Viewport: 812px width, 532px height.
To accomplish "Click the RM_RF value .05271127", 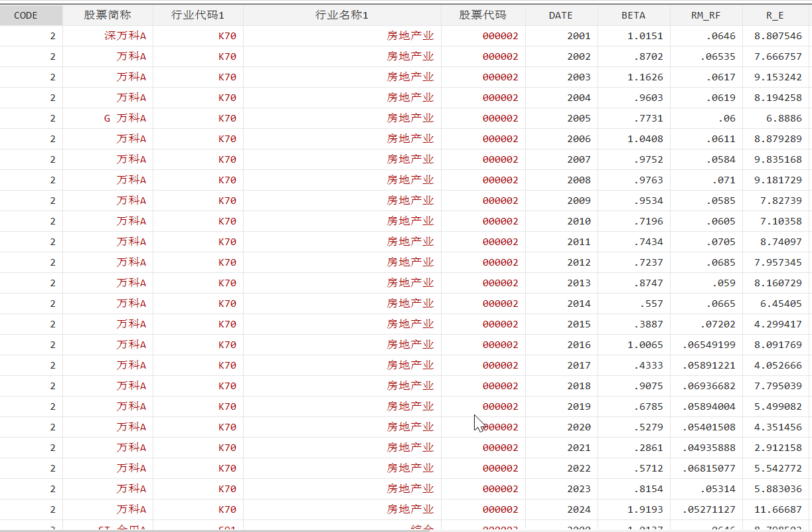I will coord(706,509).
